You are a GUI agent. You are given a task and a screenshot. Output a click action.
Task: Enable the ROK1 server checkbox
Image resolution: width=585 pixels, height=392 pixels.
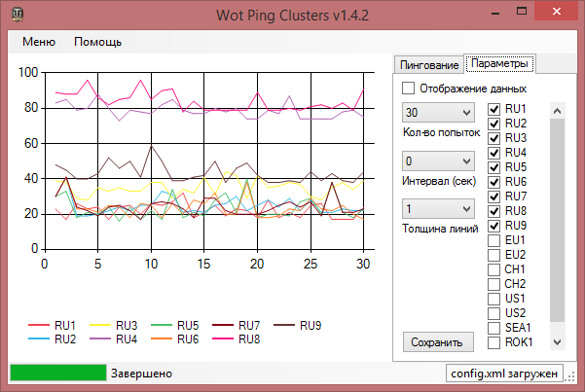pos(494,342)
